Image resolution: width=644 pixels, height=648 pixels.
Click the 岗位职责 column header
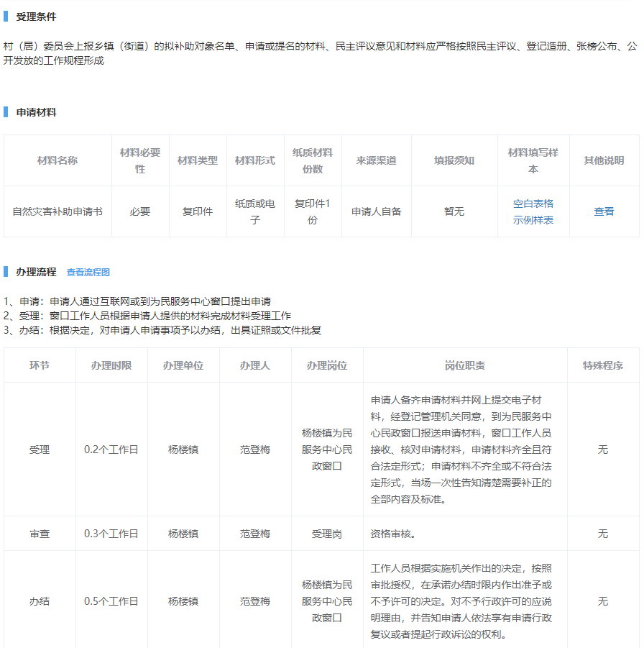[465, 365]
